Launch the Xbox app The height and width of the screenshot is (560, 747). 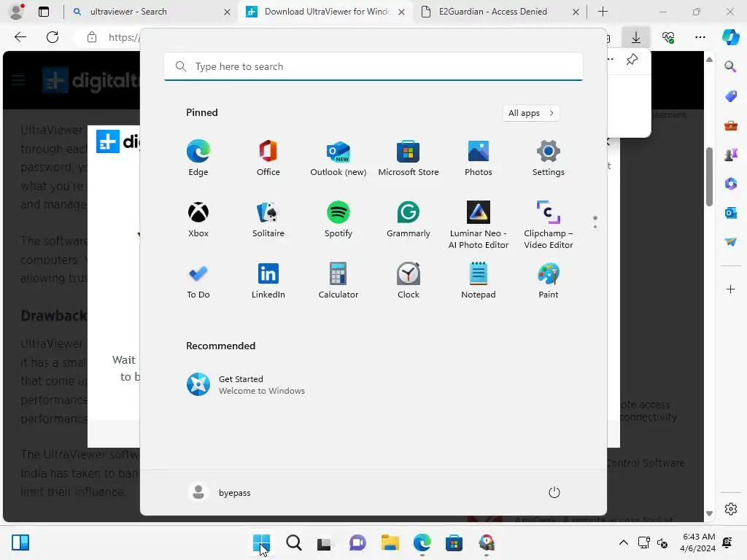click(198, 219)
